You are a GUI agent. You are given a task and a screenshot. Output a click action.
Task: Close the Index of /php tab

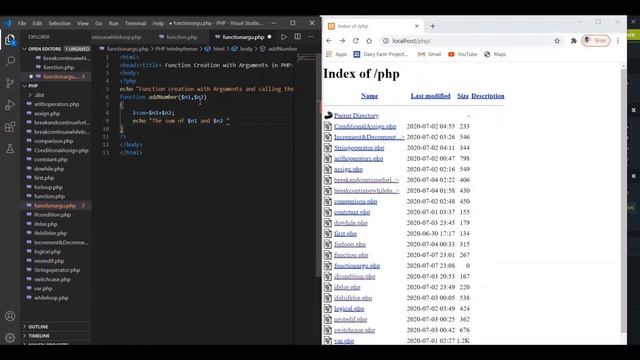(417, 26)
